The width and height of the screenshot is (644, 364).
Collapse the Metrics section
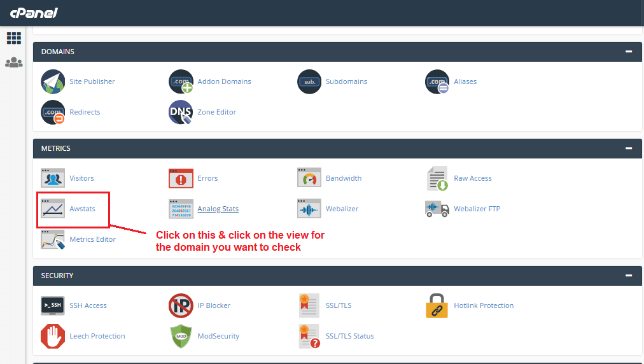click(x=629, y=148)
